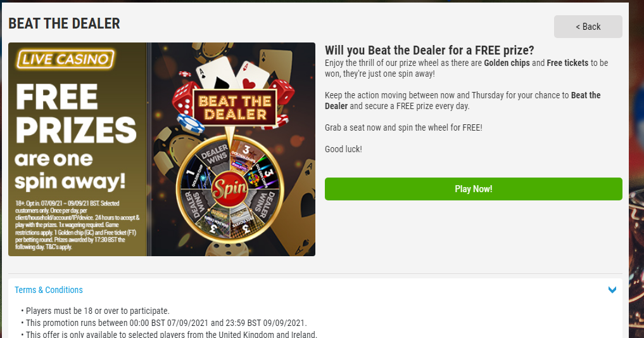Click the right Dealer Wins wheel segment

tap(263, 203)
